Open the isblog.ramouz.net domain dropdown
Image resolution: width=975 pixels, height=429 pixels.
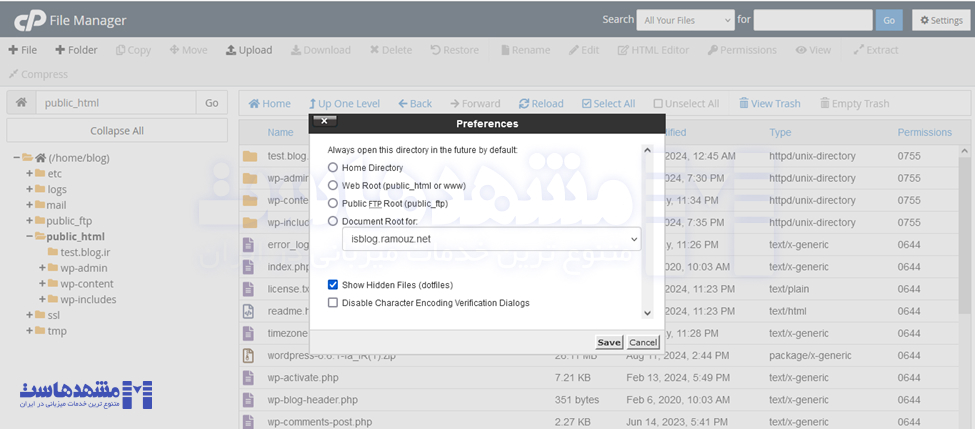(x=491, y=239)
